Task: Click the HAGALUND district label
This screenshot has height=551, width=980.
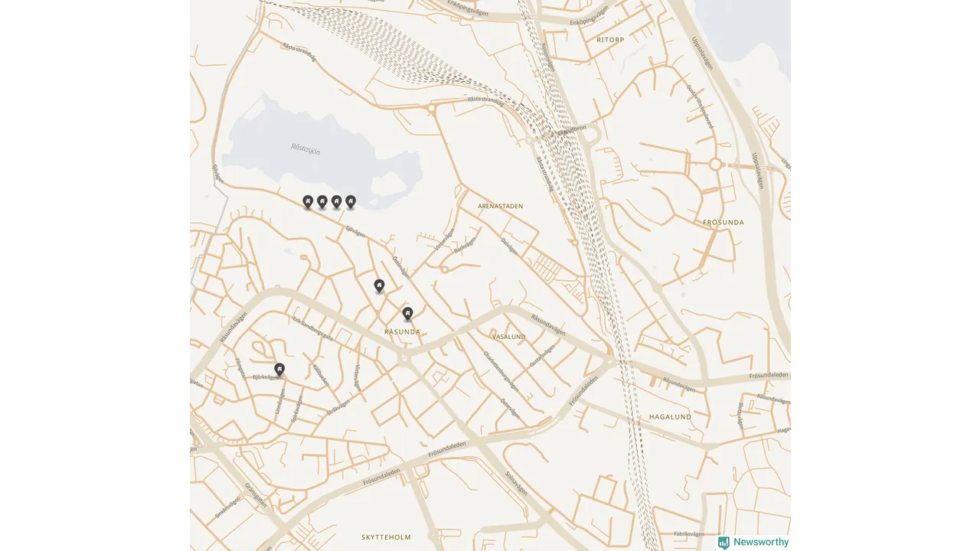Action: pyautogui.click(x=670, y=417)
